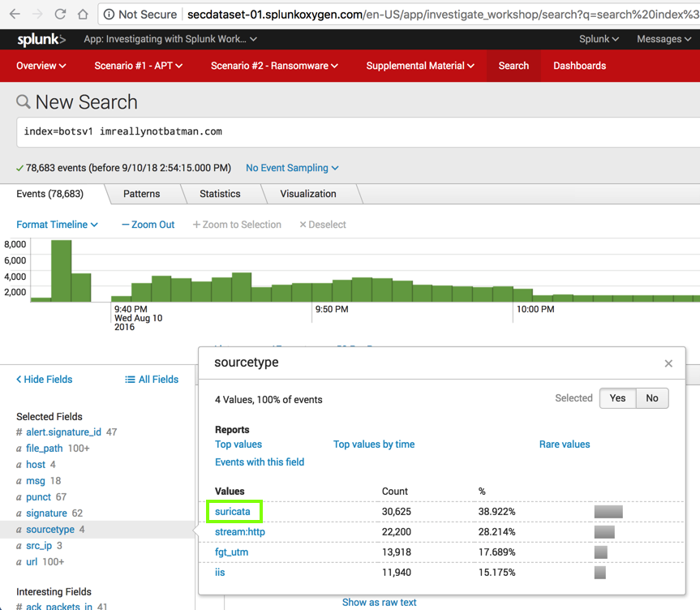The image size is (700, 610).
Task: Expand the No Event Sampling dropdown
Action: 292,168
